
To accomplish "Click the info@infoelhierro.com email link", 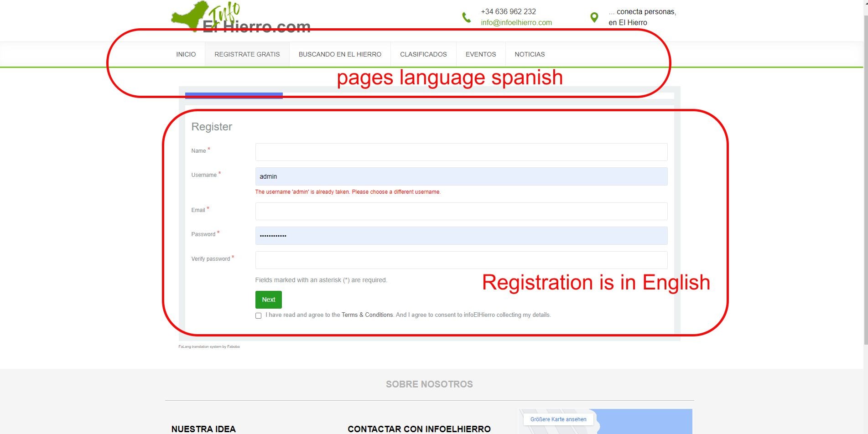I will [516, 23].
